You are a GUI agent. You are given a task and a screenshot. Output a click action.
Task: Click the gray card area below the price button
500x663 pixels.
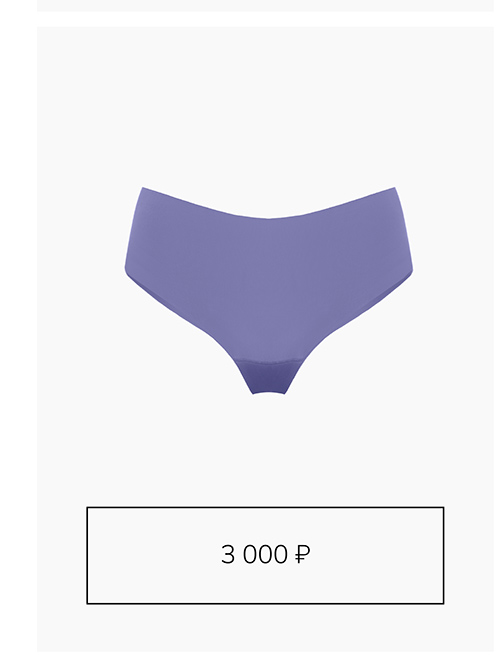(265, 628)
